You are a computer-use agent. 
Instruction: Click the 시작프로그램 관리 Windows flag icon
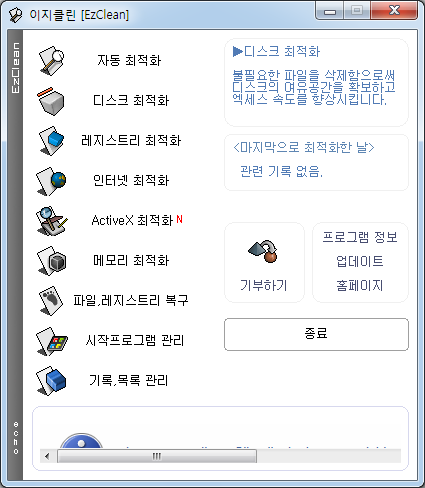click(52, 341)
